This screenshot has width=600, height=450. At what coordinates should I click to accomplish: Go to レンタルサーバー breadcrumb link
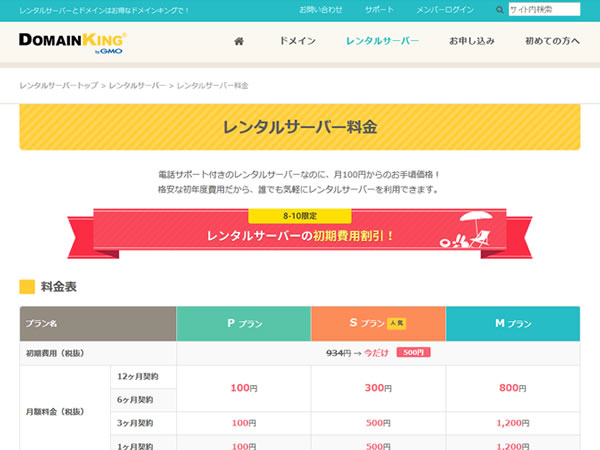click(x=137, y=85)
